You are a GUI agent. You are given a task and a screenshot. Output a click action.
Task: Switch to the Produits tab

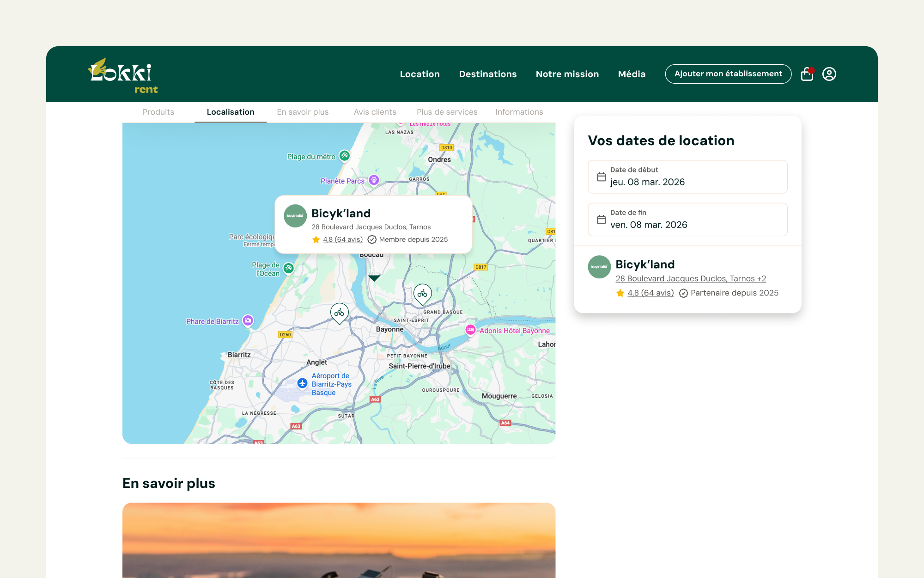[x=158, y=112]
